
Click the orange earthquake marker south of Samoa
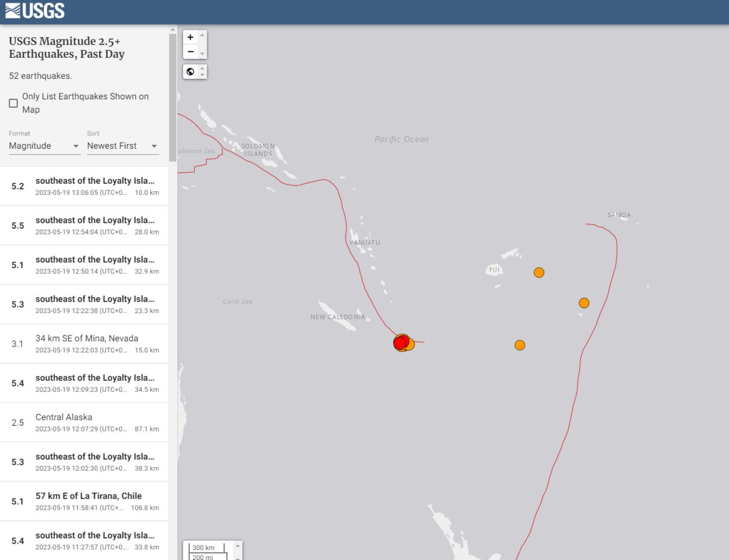[x=584, y=303]
